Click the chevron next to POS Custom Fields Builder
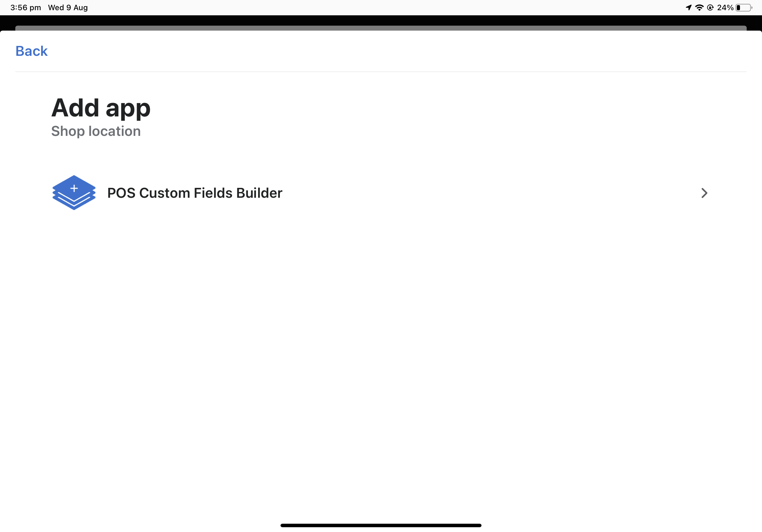Viewport: 762px width, 532px height. [x=705, y=192]
